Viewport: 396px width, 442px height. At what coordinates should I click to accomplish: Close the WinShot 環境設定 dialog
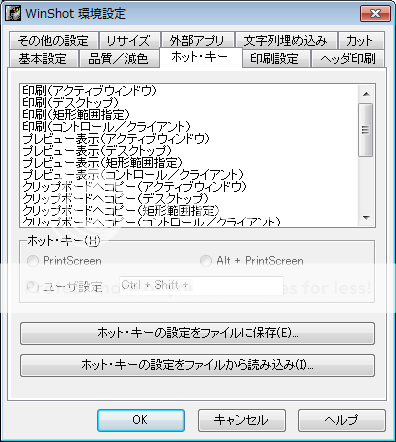pyautogui.click(x=375, y=13)
